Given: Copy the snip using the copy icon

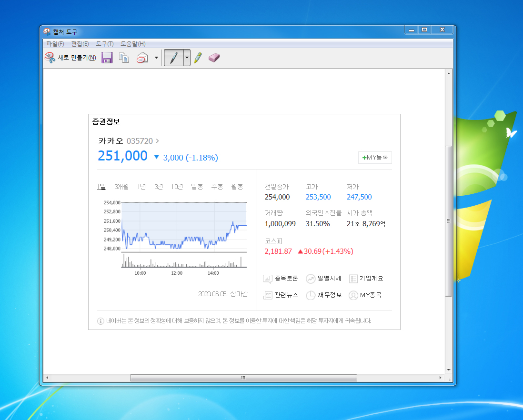Looking at the screenshot, I should [x=124, y=58].
